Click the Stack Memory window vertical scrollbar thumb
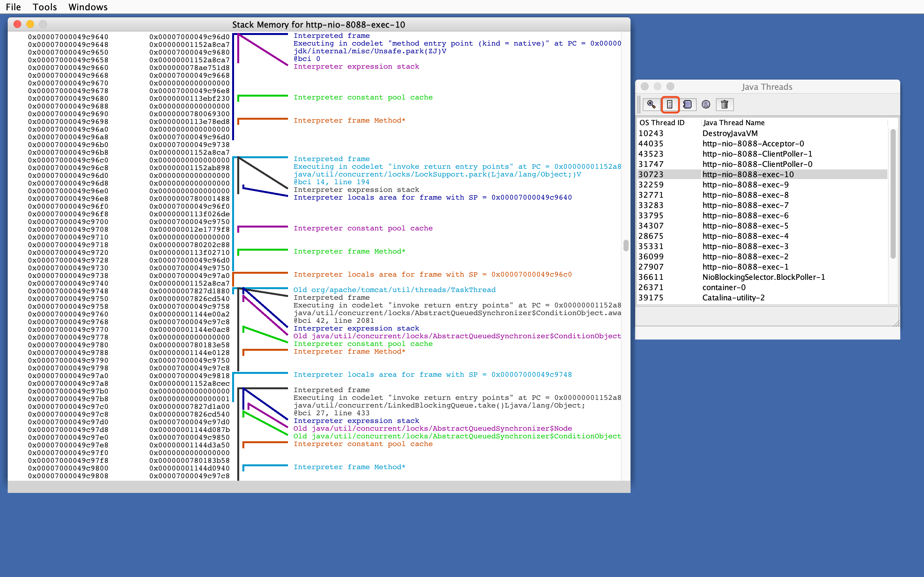 click(x=626, y=245)
